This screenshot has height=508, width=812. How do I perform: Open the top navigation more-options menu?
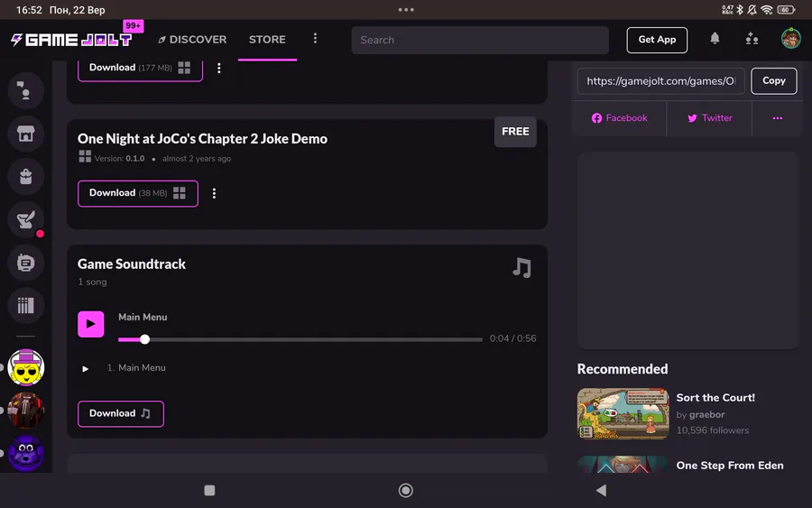pyautogui.click(x=315, y=38)
